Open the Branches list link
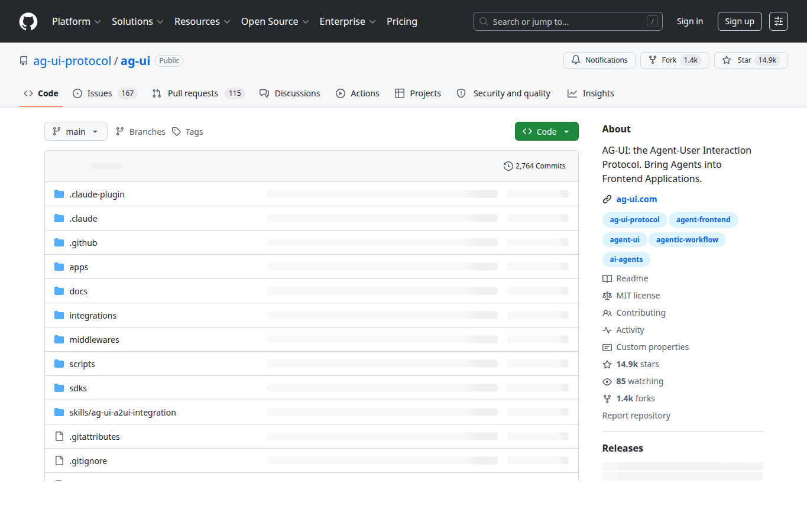This screenshot has width=807, height=532. point(141,131)
